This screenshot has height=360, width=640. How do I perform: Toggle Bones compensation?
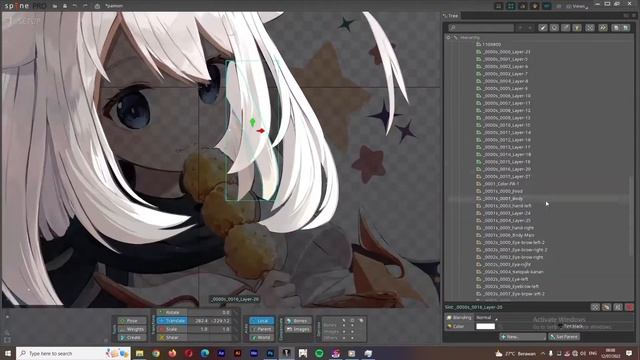coord(298,321)
